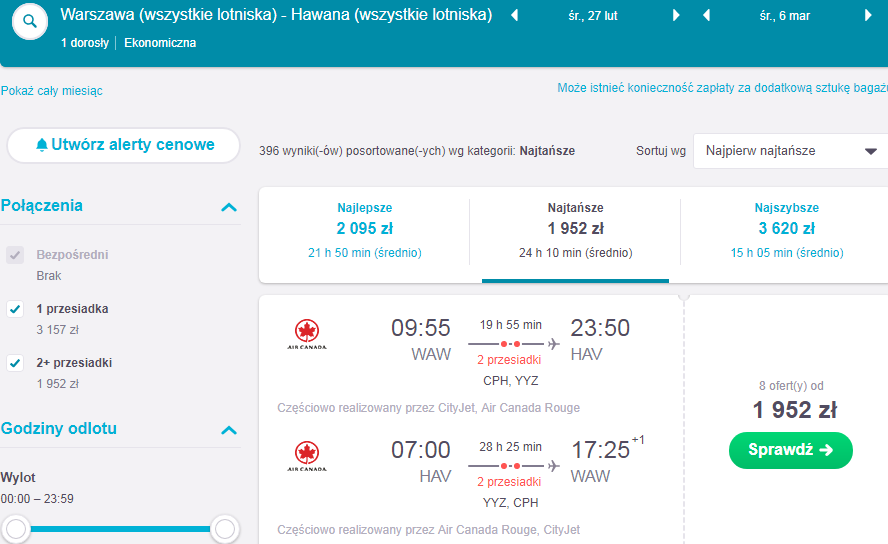This screenshot has width=888, height=544.
Task: Uncheck the 1 przesiadka filter
Action: click(15, 309)
